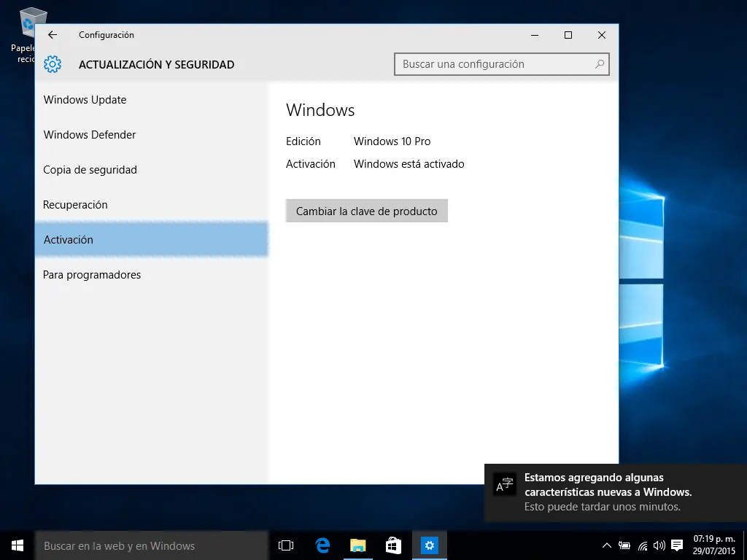The height and width of the screenshot is (560, 747).
Task: Click the language icon in the notification
Action: [x=505, y=485]
